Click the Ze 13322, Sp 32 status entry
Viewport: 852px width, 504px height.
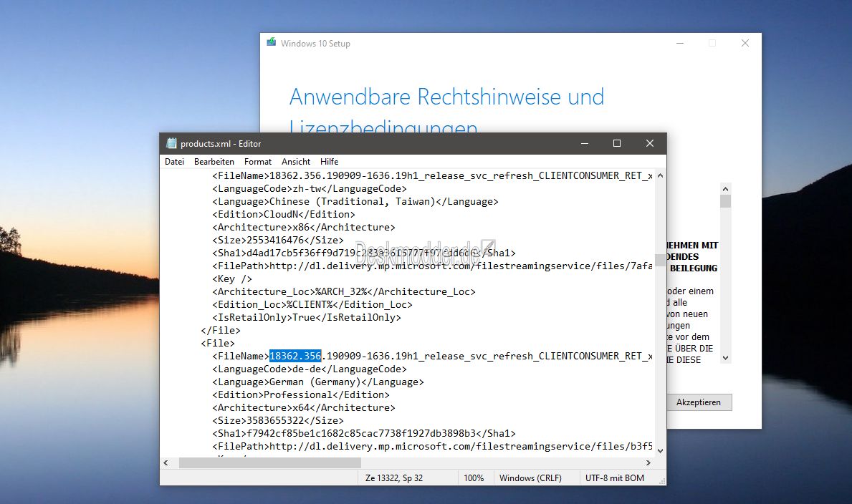pyautogui.click(x=394, y=478)
